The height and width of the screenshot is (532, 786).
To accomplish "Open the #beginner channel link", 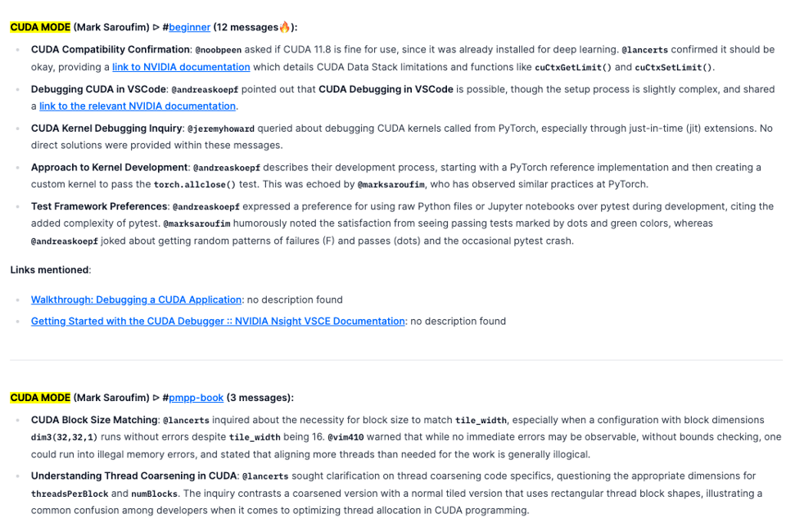I will coord(189,27).
